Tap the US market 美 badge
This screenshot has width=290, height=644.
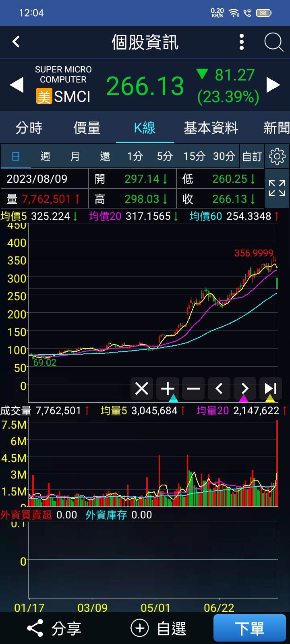(44, 97)
